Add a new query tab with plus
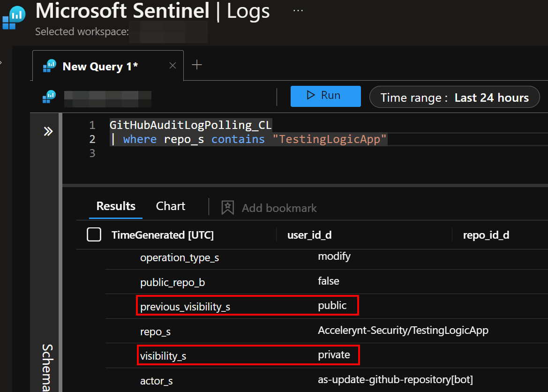This screenshot has height=392, width=548. coord(197,65)
